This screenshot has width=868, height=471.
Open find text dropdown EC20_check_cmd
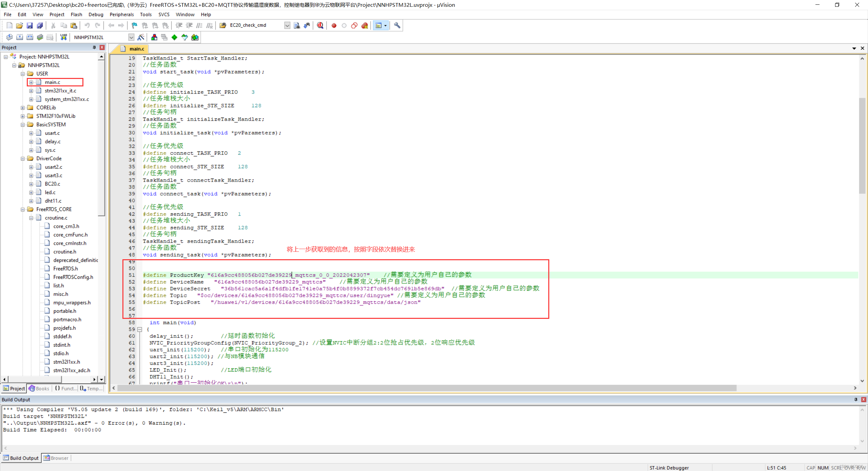coord(287,25)
